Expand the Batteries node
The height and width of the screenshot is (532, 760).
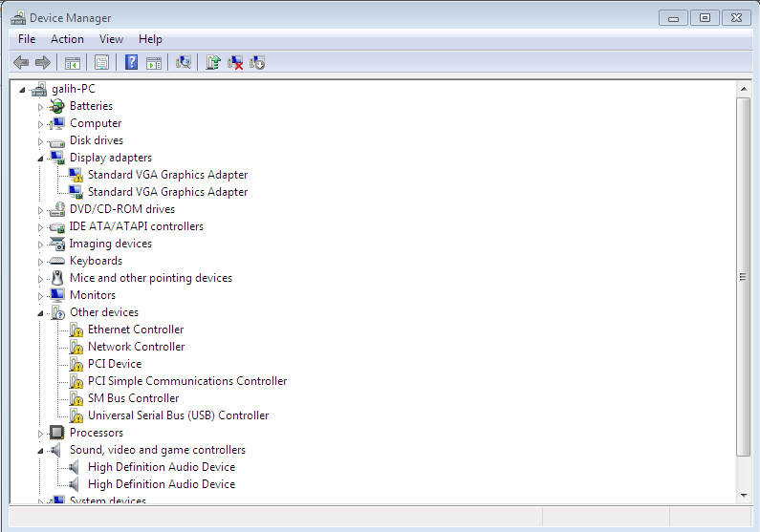(40, 107)
